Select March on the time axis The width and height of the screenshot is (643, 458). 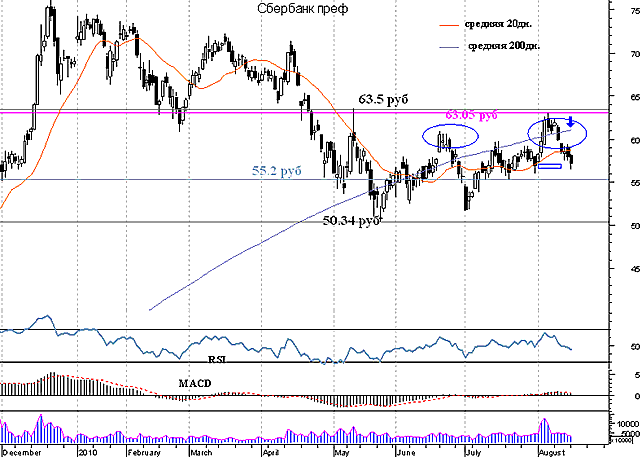201,453
